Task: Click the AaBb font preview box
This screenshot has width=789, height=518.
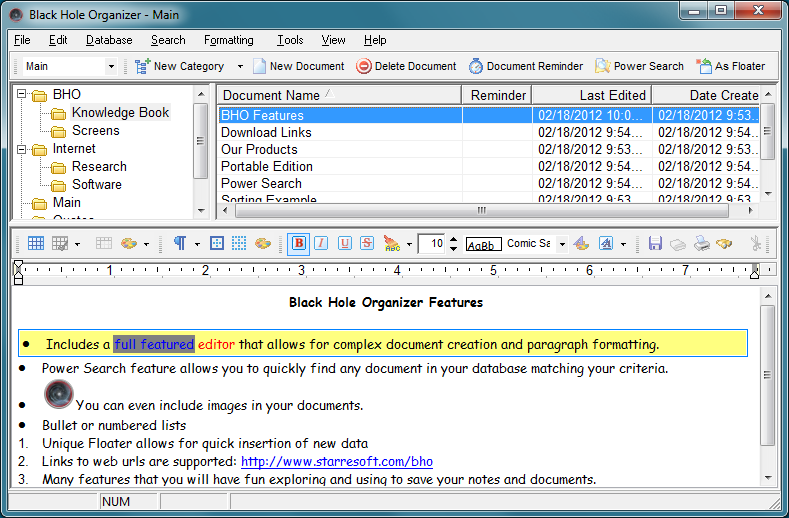Action: [x=484, y=245]
